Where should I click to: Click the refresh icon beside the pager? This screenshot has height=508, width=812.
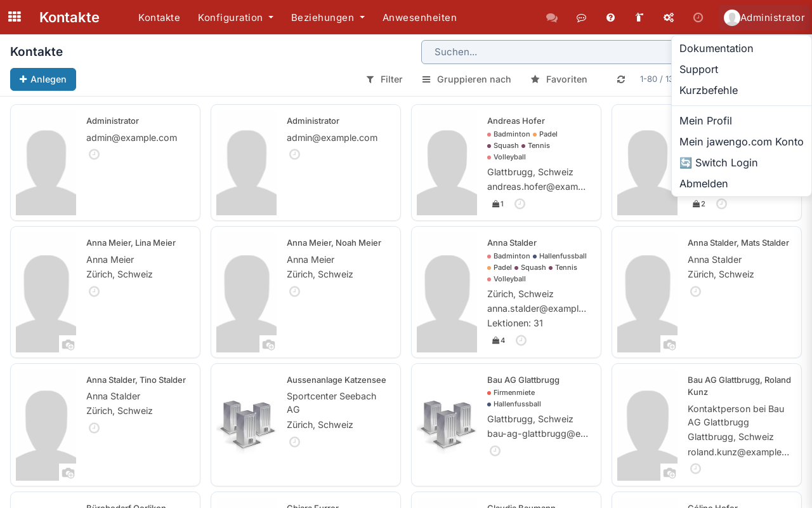(621, 79)
